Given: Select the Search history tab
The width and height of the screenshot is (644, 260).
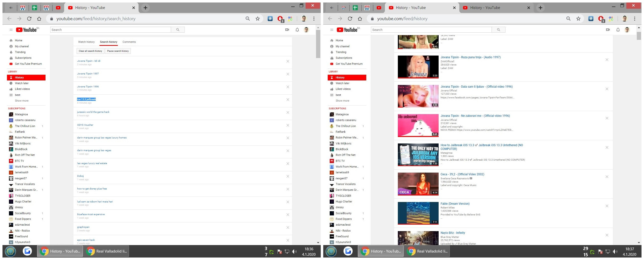Looking at the screenshot, I should [x=108, y=42].
